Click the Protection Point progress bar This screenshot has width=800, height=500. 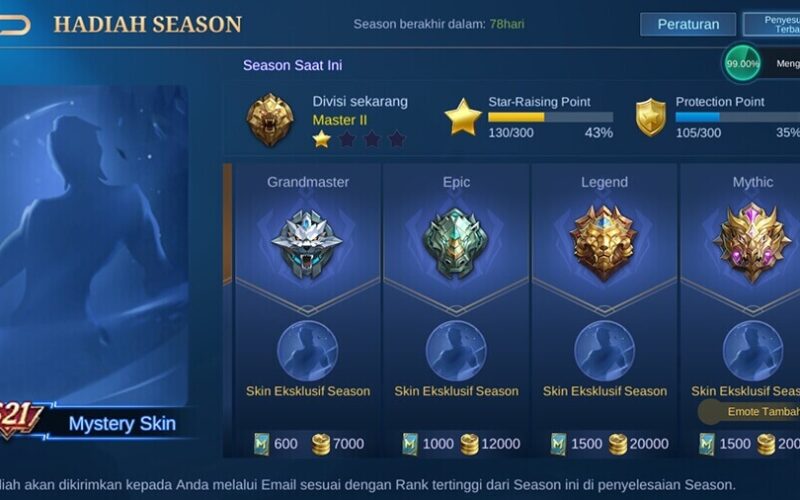coord(738,117)
